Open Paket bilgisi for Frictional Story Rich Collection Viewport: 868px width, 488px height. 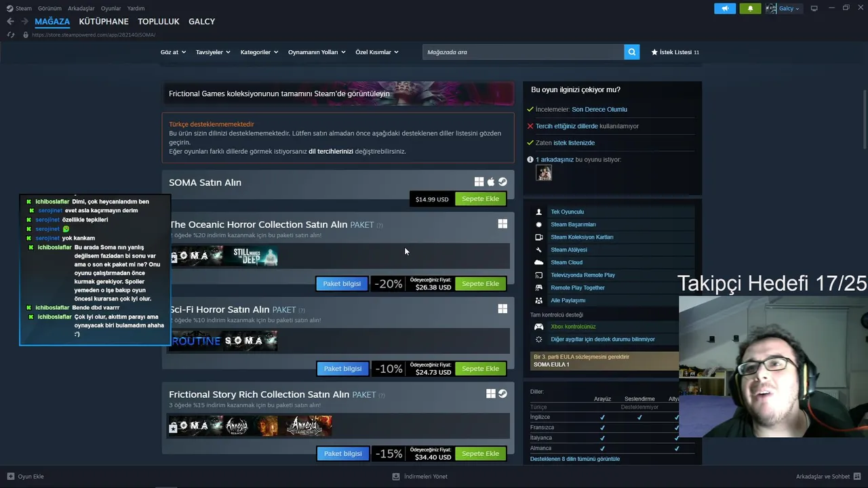(x=342, y=453)
